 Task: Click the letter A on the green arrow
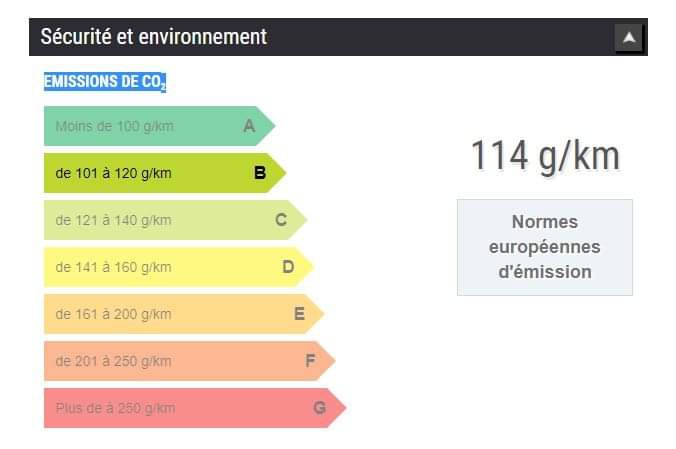249,126
